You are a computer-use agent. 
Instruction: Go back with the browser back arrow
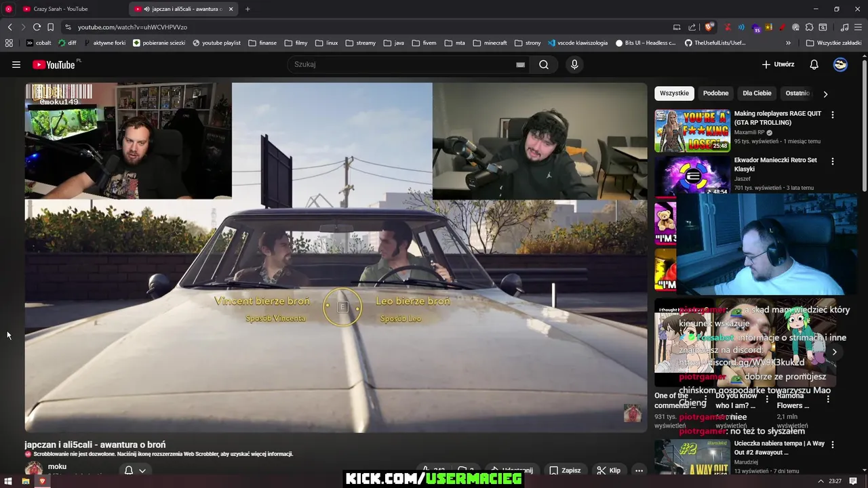click(9, 27)
